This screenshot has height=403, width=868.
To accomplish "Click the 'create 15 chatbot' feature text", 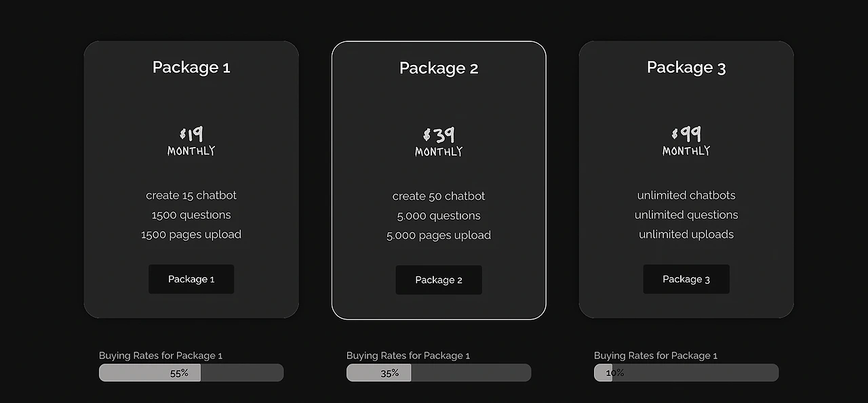I will 191,195.
